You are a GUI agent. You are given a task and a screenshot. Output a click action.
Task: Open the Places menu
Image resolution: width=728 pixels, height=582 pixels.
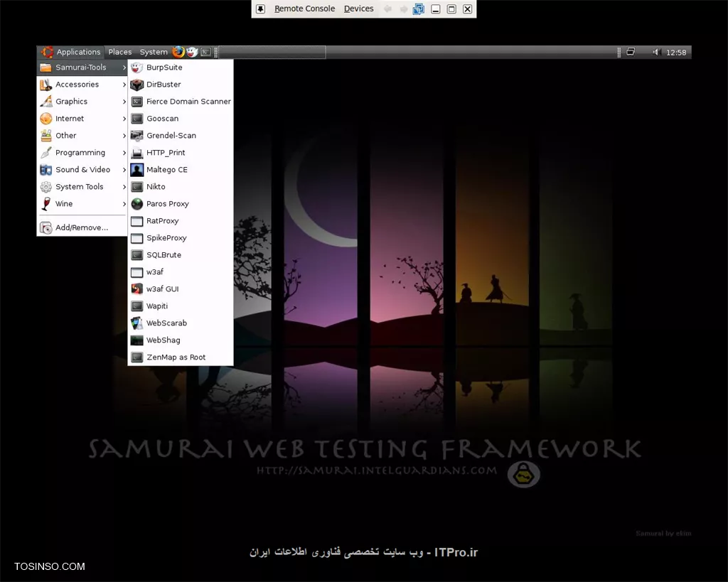(119, 52)
